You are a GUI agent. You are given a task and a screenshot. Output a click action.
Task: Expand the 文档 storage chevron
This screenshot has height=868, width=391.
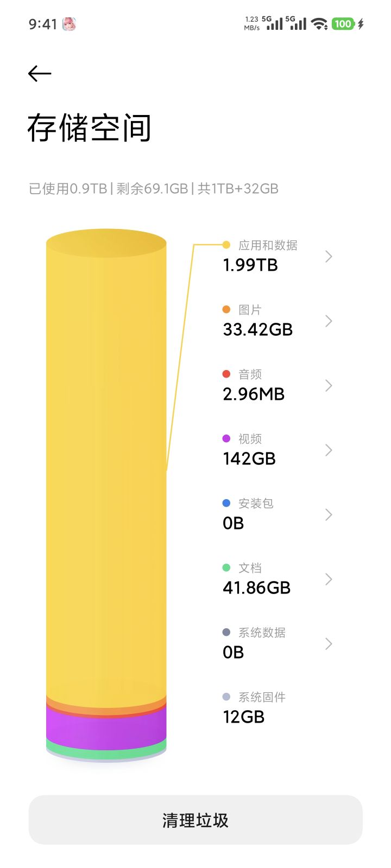tap(328, 579)
